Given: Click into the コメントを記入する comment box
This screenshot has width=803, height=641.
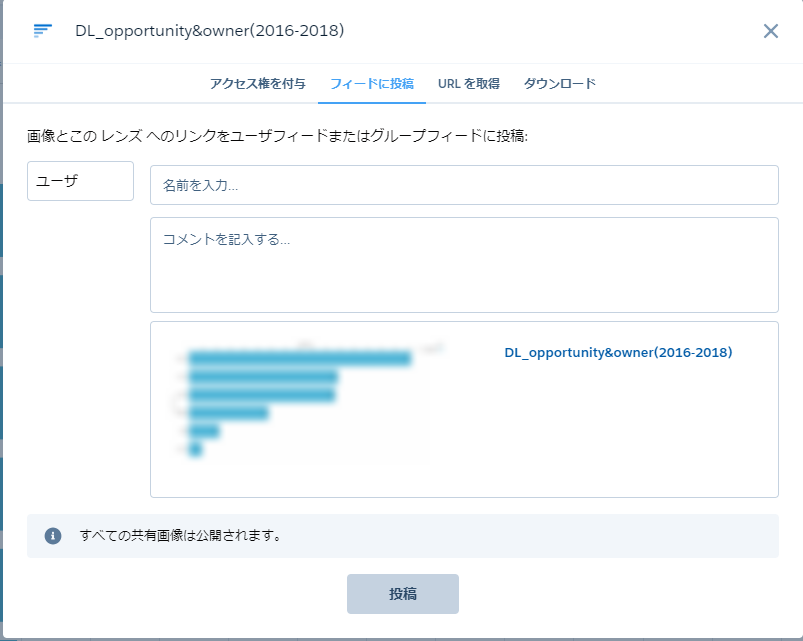Looking at the screenshot, I should click(x=464, y=265).
